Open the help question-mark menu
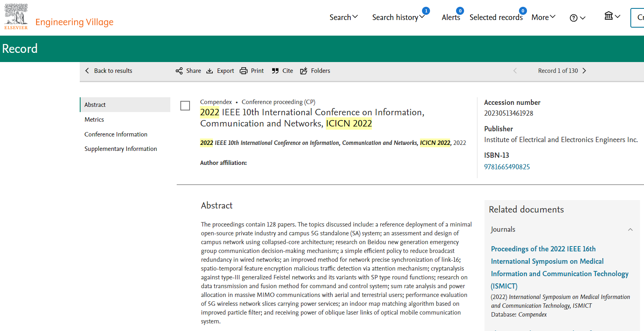644x331 pixels. 577,18
